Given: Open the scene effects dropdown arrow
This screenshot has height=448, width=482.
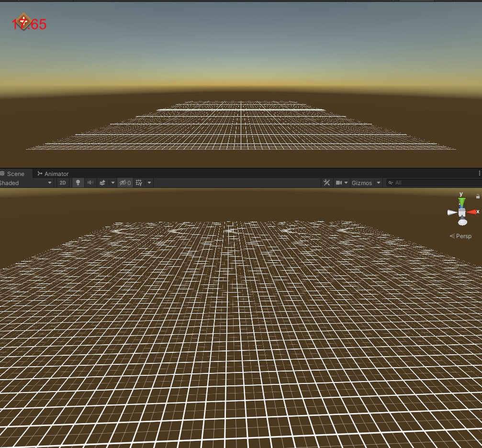Looking at the screenshot, I should 113,183.
